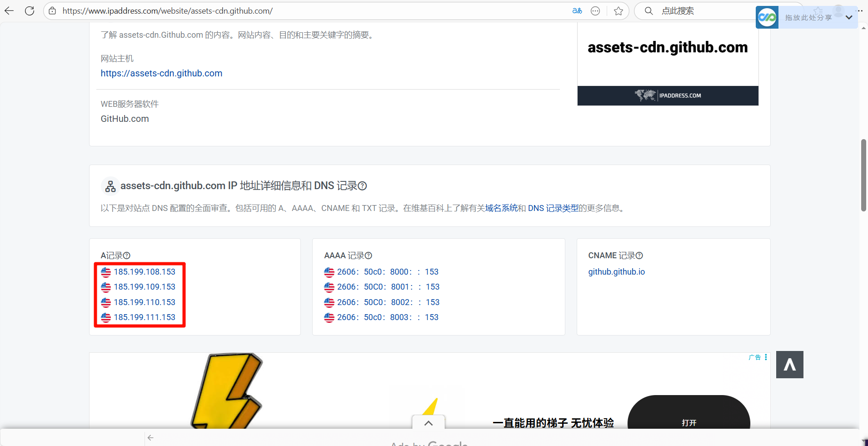
Task: Click the US flag beside 2606:50c0:8003::153
Action: click(x=329, y=318)
